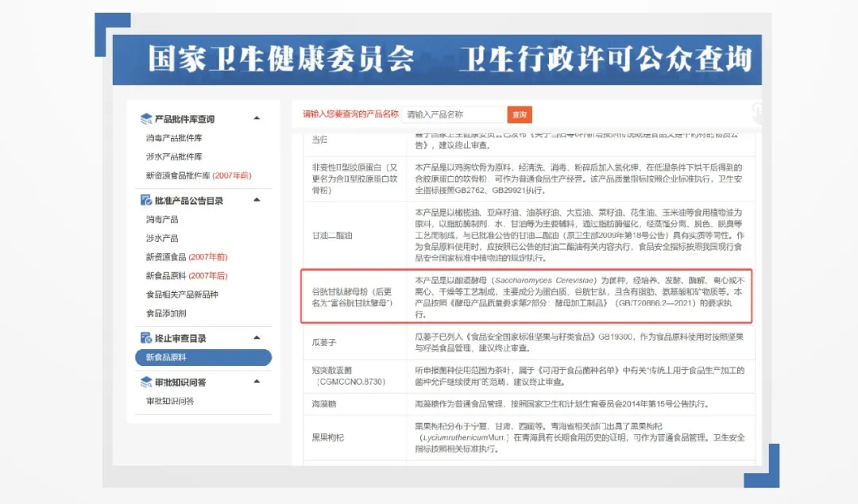
Task: Click the 产品批件库查询 heading
Action: [x=184, y=119]
